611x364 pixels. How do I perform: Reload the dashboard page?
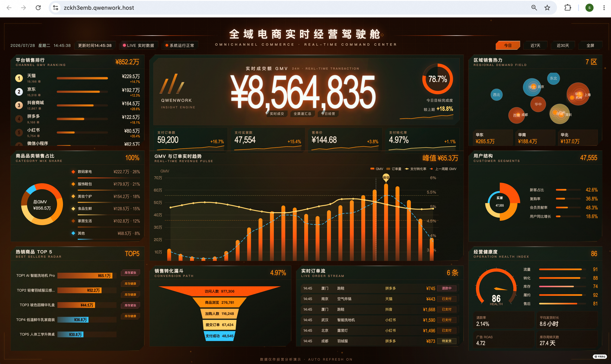pos(38,8)
